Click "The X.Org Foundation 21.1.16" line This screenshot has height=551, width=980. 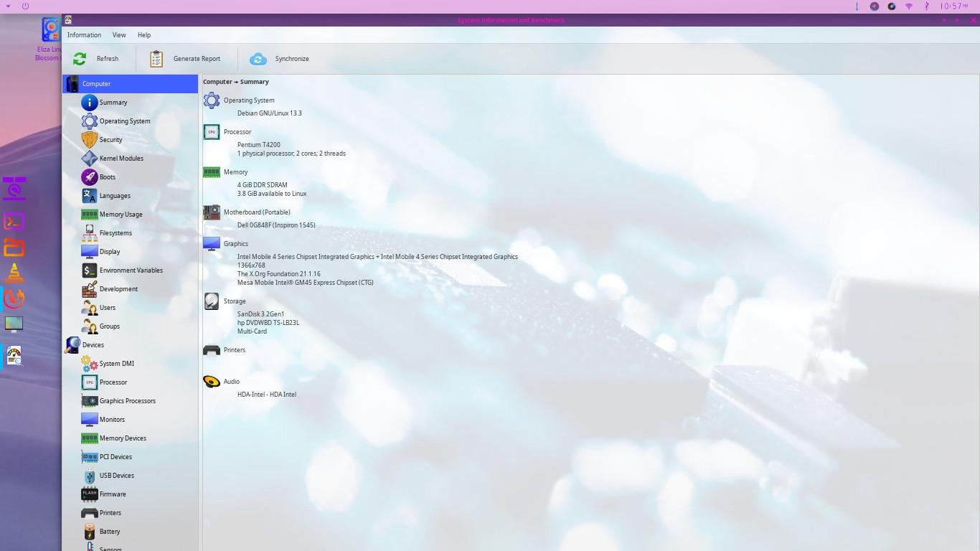279,274
